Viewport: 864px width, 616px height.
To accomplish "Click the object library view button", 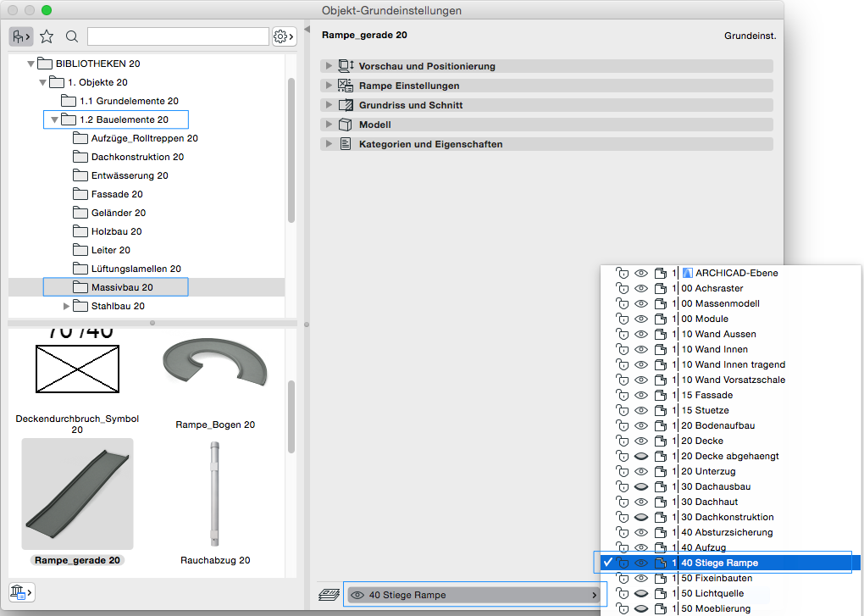I will (x=20, y=36).
